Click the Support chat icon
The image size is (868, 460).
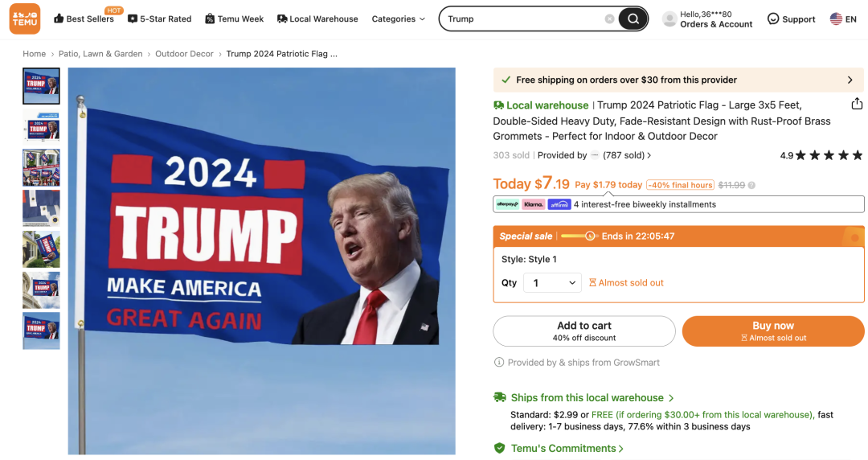773,18
